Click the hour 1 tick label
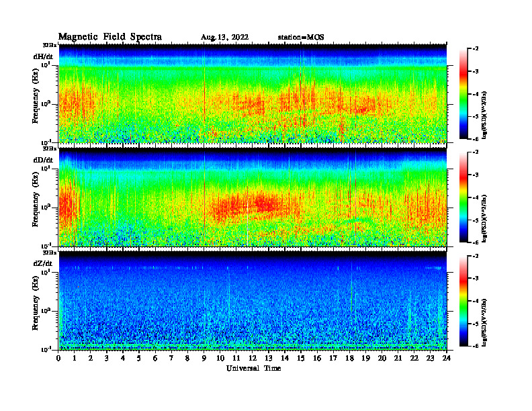Screen dimensions: 532x411 pos(75,359)
